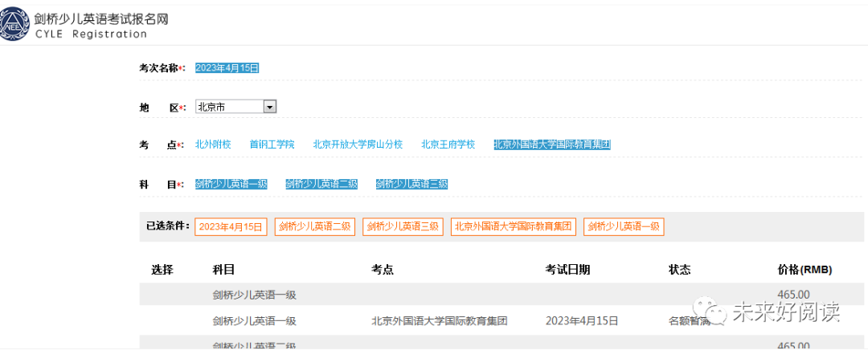Select subject 剑桥少儿英语三级 in 科目 row
Image resolution: width=868 pixels, height=350 pixels.
411,184
